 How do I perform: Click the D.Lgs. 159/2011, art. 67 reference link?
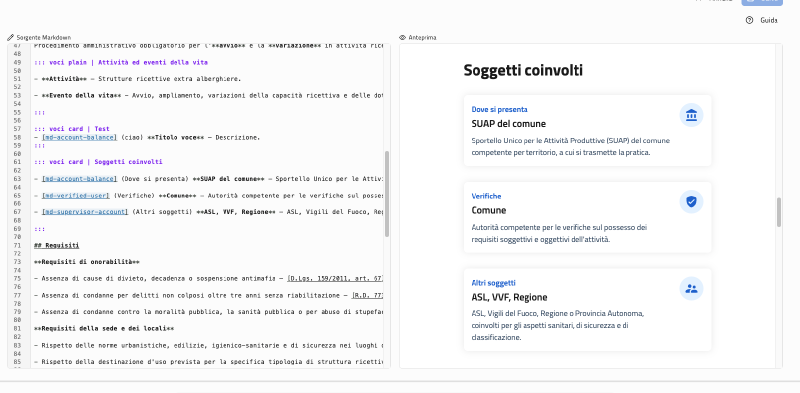click(335, 278)
